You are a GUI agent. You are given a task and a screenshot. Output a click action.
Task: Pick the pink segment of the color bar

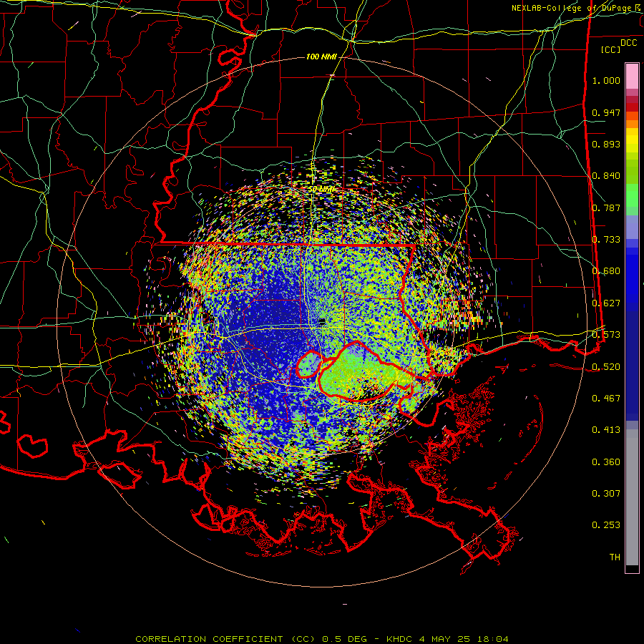point(632,76)
